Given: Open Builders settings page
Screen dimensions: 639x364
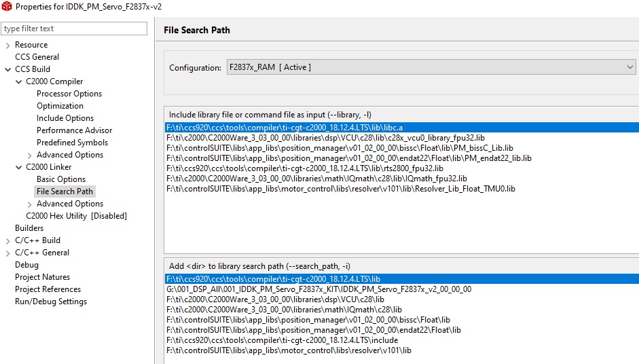Looking at the screenshot, I should point(29,228).
